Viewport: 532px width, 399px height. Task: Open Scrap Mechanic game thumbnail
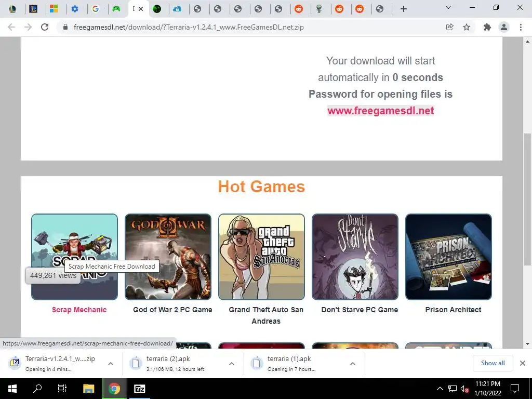75,257
